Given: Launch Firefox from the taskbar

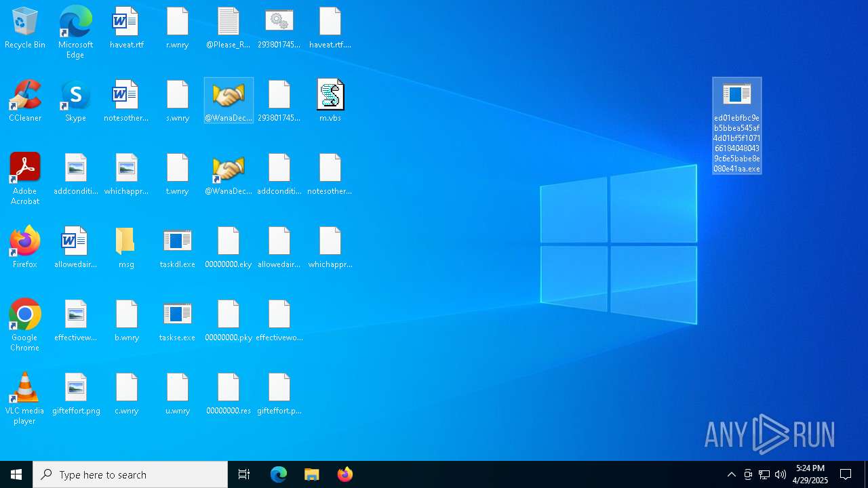Looking at the screenshot, I should (x=345, y=474).
